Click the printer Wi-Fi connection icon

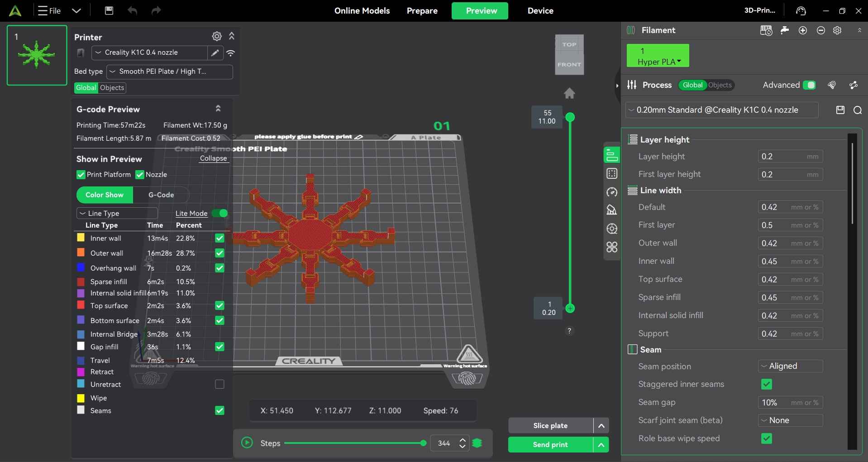click(231, 53)
